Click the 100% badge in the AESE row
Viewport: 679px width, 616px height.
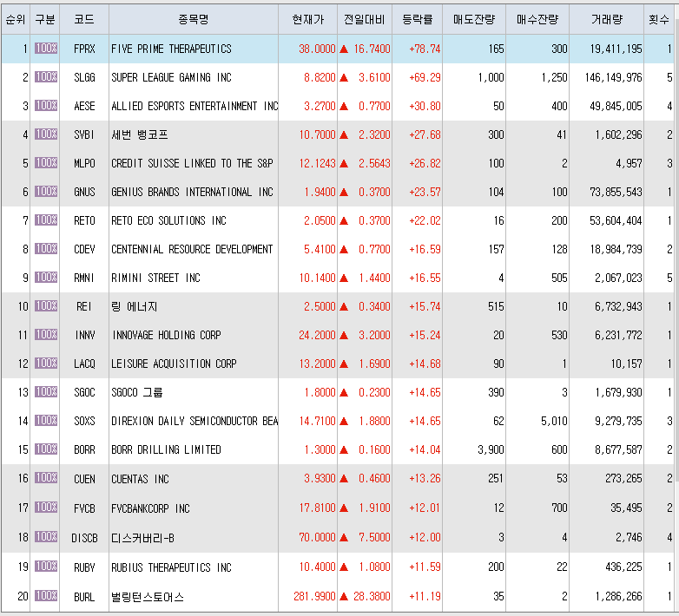tap(46, 105)
